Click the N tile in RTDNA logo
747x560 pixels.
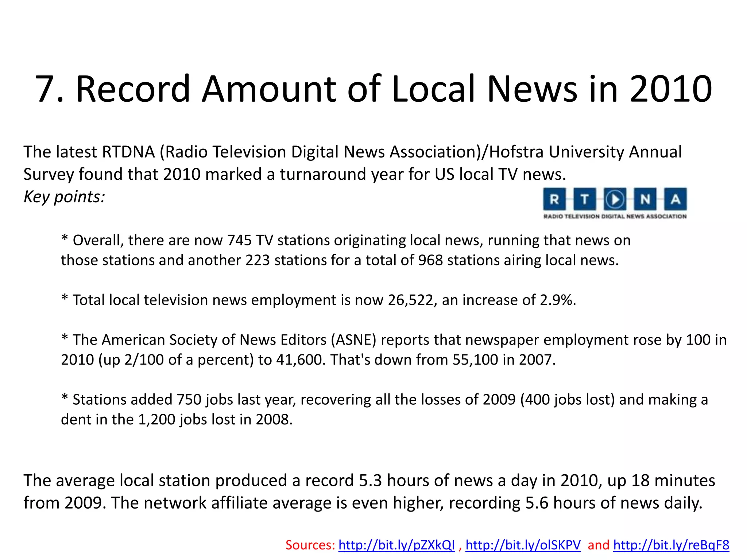point(645,199)
